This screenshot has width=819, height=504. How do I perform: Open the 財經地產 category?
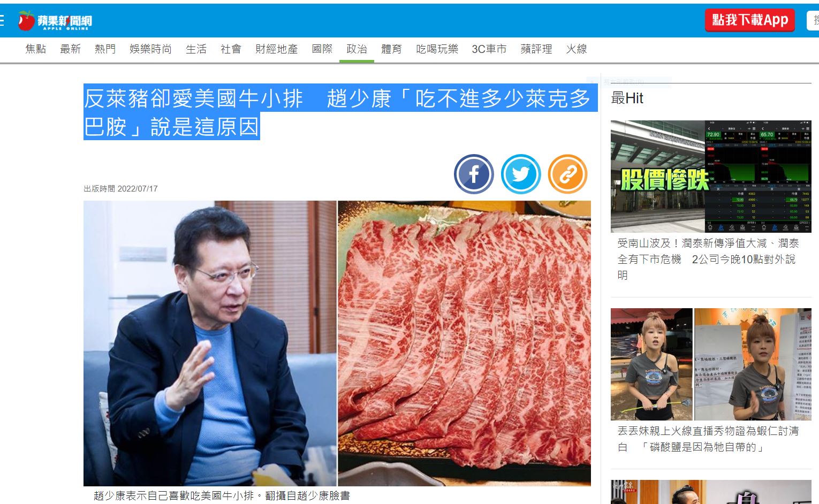276,49
